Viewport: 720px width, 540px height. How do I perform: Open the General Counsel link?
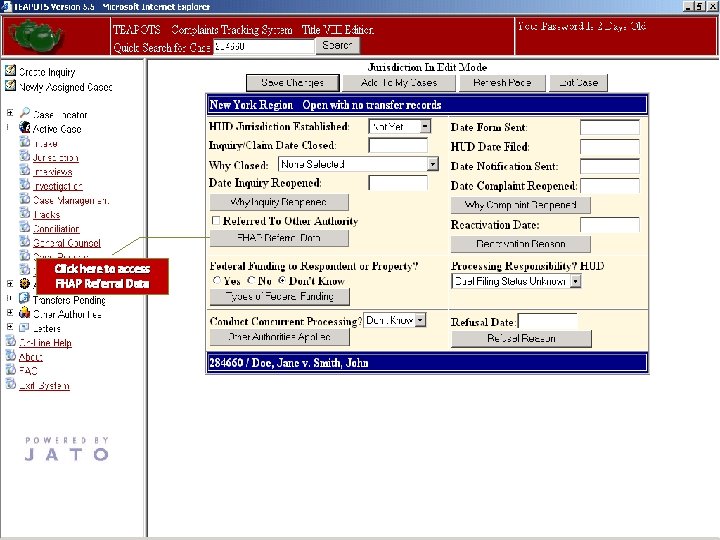coord(67,243)
